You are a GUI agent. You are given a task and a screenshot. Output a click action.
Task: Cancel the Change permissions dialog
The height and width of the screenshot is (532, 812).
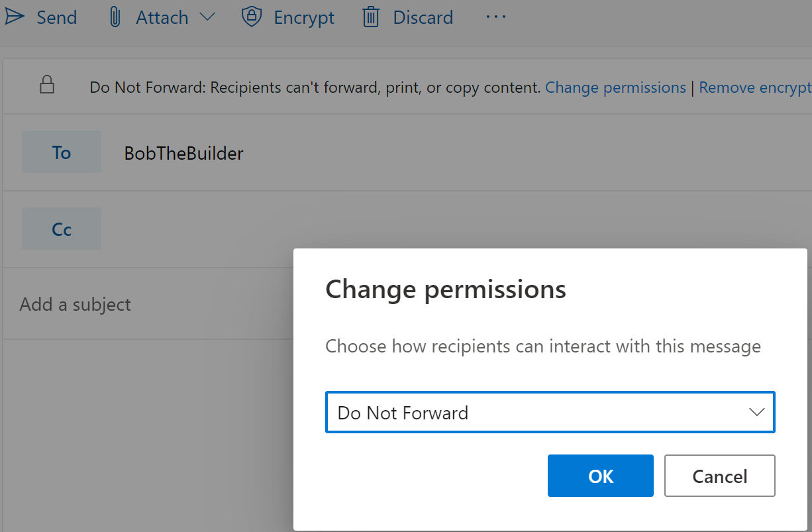pos(719,476)
